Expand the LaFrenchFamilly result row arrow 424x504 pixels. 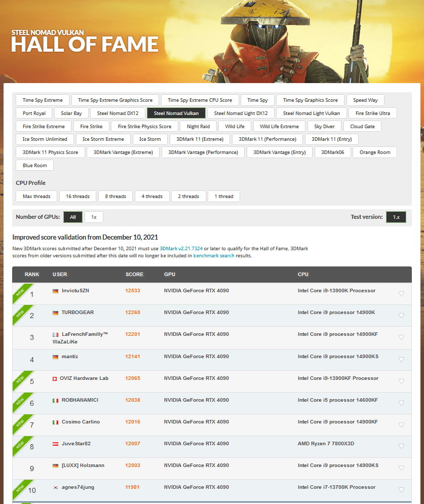point(401,337)
